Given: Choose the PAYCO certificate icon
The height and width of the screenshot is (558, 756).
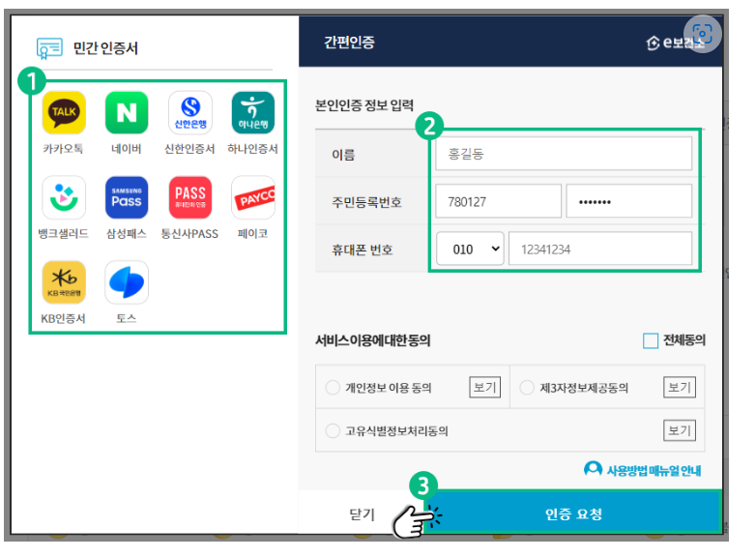Looking at the screenshot, I should [x=253, y=197].
